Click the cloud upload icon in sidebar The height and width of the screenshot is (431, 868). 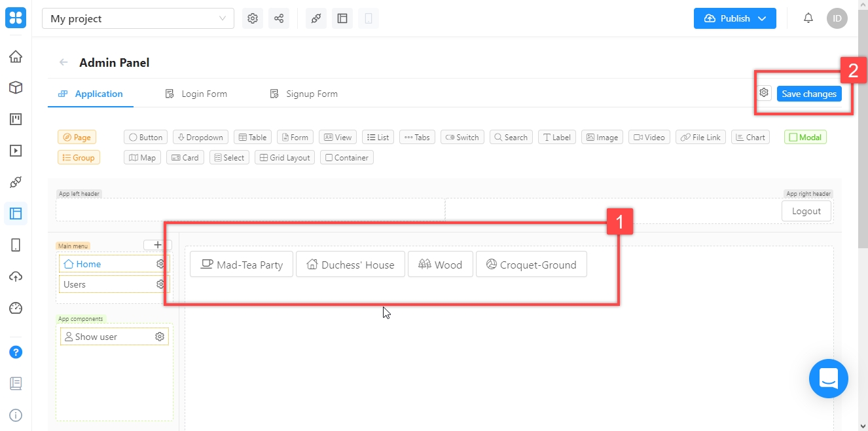pyautogui.click(x=16, y=276)
